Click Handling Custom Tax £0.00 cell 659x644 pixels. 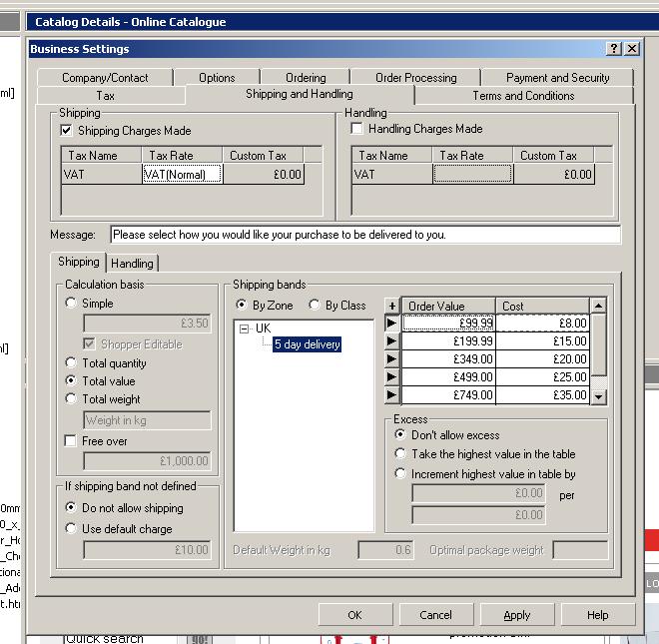554,174
